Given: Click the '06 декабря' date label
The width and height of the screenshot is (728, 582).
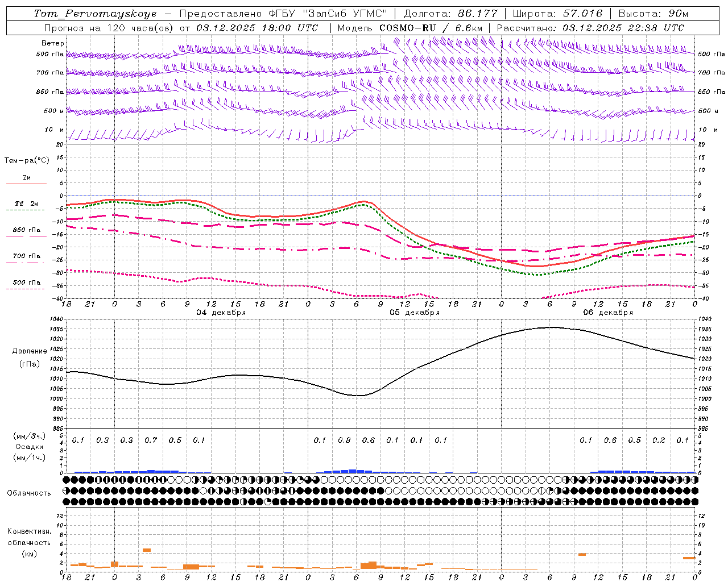Looking at the screenshot, I should [608, 313].
